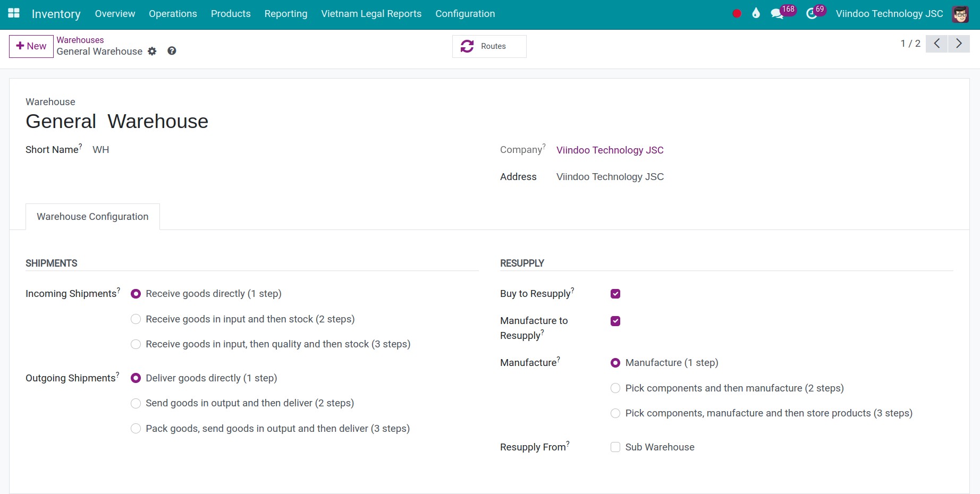Open the Routes view
The height and width of the screenshot is (494, 980).
[488, 46]
